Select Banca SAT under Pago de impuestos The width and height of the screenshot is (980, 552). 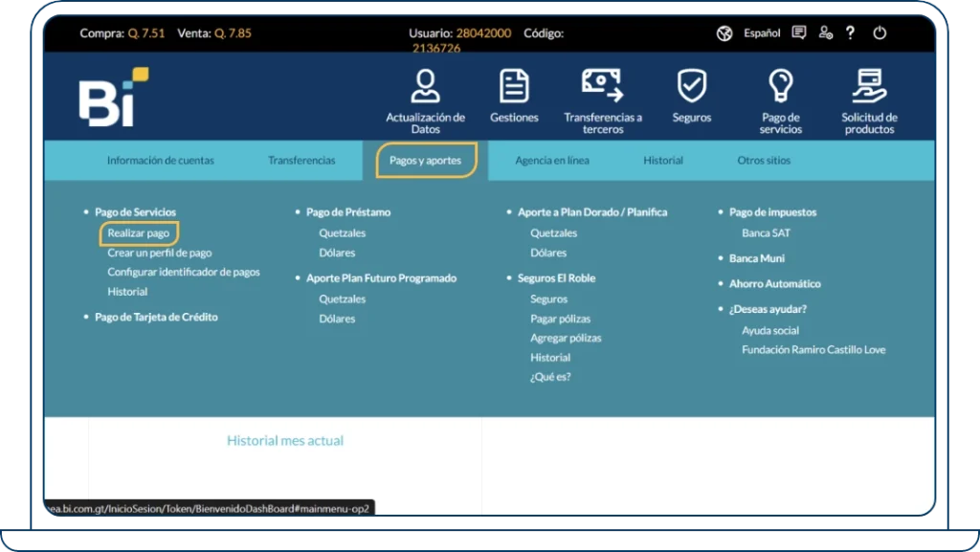click(766, 233)
